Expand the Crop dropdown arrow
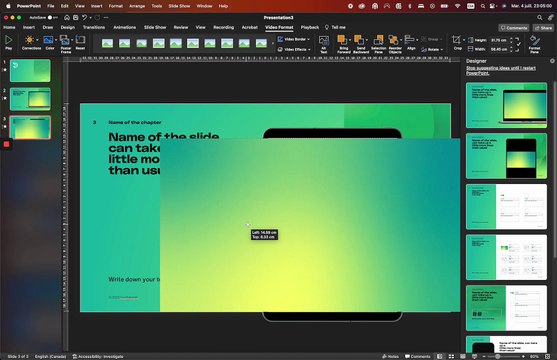The width and height of the screenshot is (557, 360). coord(464,40)
